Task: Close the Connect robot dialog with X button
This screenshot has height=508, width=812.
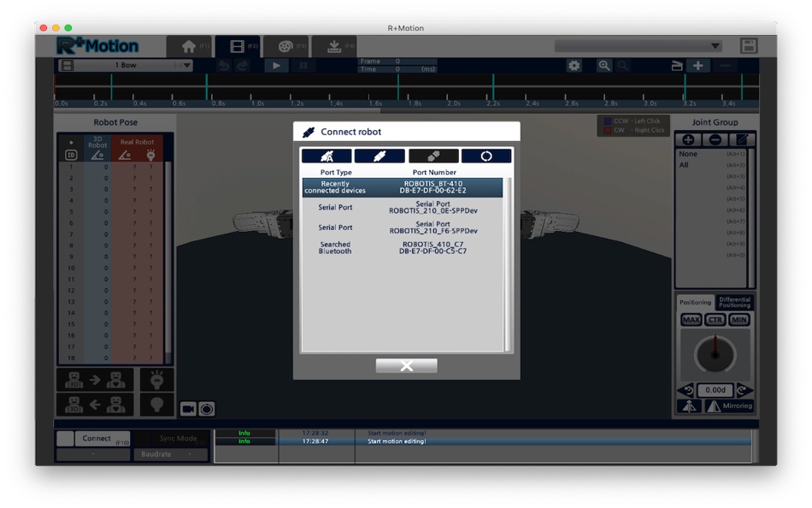Action: point(407,366)
